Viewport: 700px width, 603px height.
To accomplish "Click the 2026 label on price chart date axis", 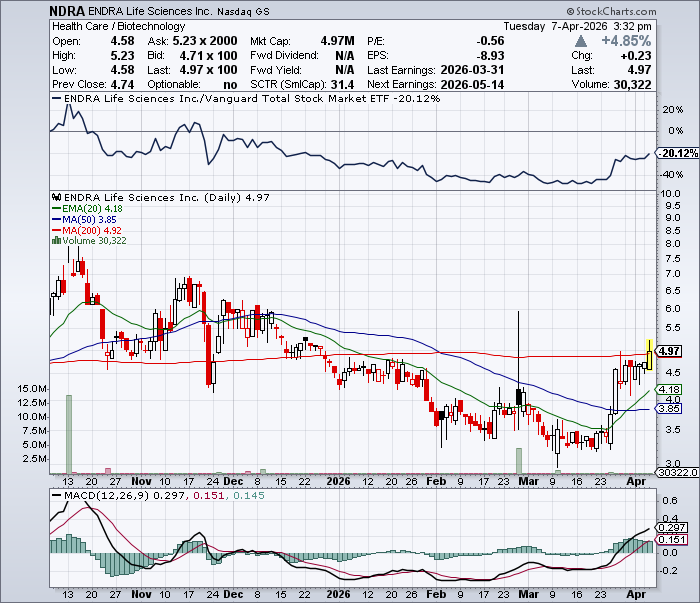I will click(x=338, y=482).
